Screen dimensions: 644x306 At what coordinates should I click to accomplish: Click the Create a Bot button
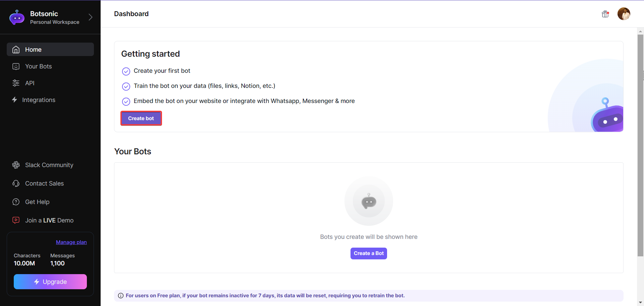(x=369, y=253)
